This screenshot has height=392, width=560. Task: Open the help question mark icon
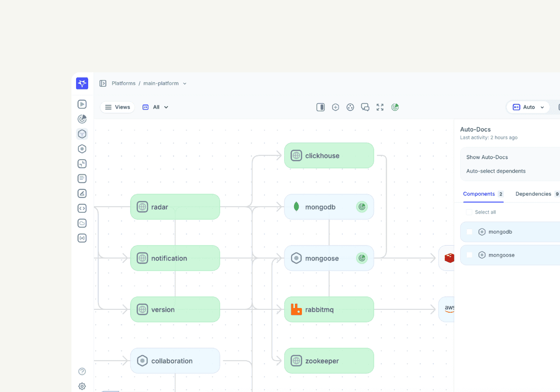[x=82, y=371]
